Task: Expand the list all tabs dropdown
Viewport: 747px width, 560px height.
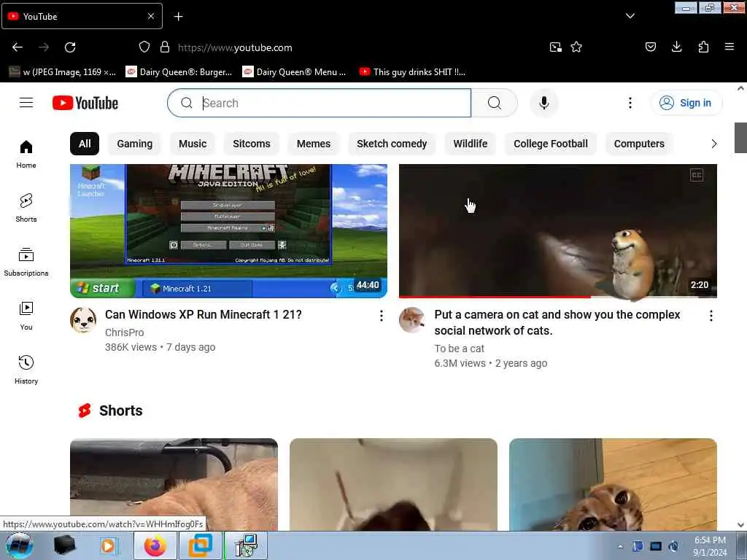Action: tap(630, 16)
